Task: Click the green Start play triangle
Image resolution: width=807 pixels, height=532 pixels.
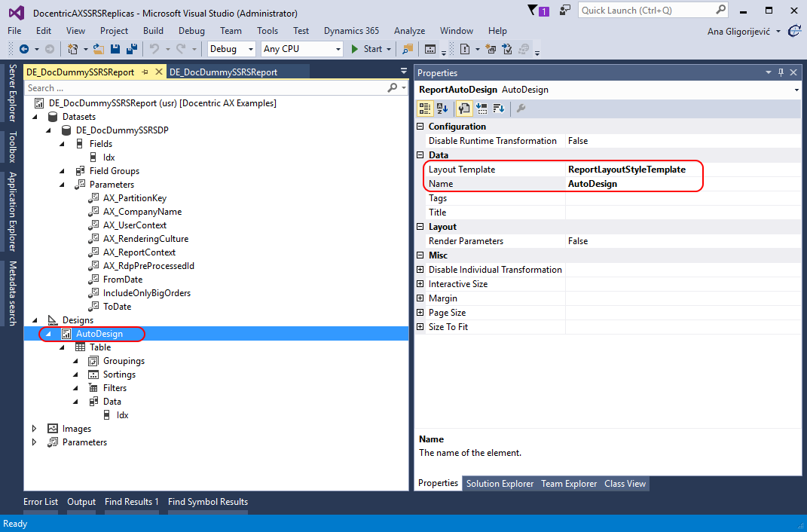Action: click(355, 49)
